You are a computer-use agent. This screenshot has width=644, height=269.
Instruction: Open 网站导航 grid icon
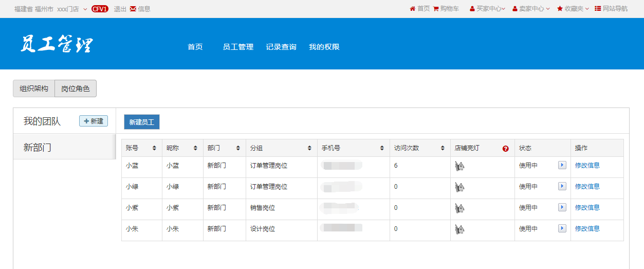[598, 9]
